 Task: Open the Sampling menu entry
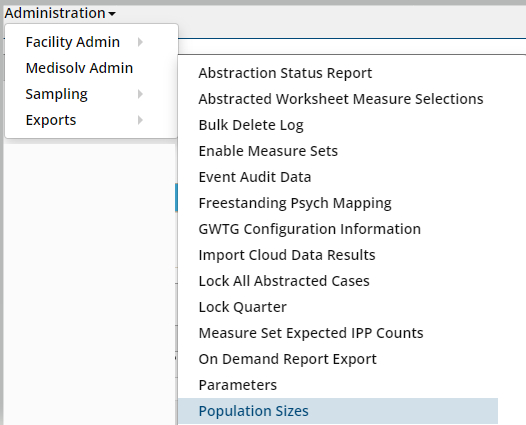[56, 94]
